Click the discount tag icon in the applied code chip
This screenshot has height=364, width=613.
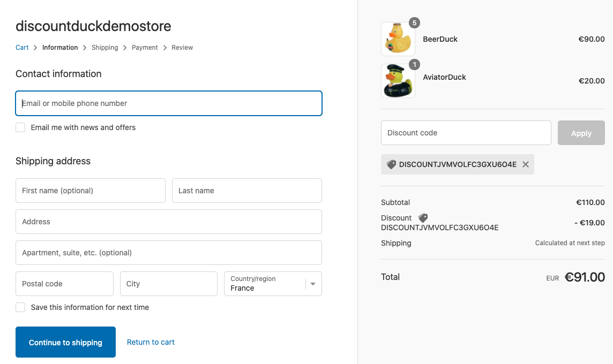[391, 165]
